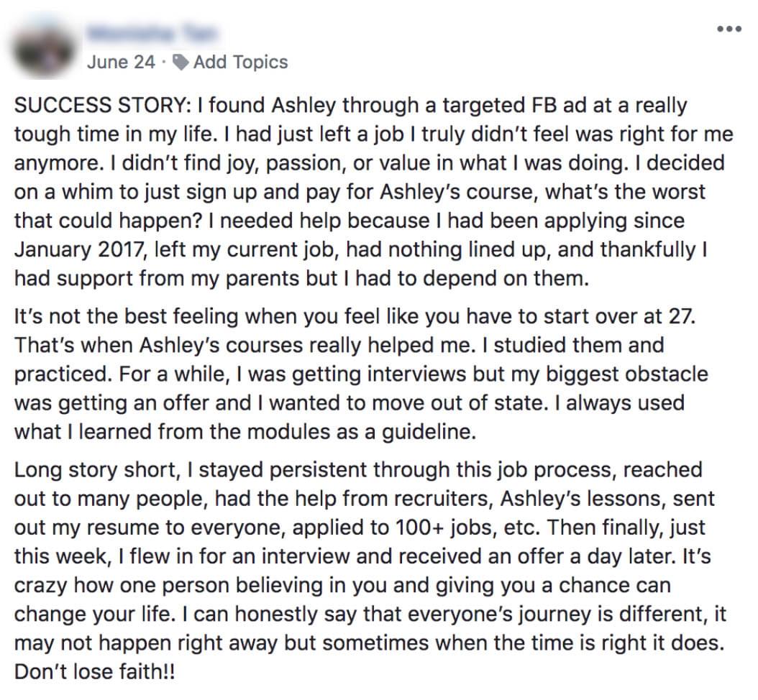Viewport: 758px width, 700px height.
Task: Click the tag icon beside Add Topics
Action: coord(181,63)
